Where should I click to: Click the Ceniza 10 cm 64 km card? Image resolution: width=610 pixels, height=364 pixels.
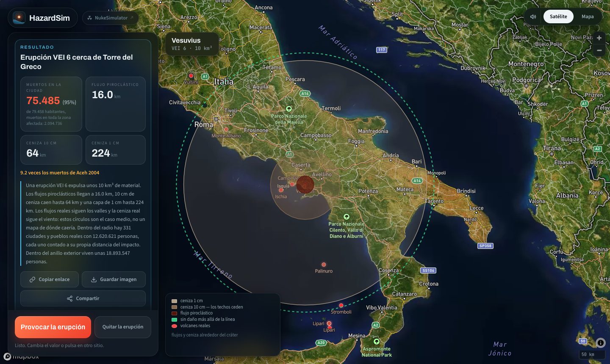51,150
